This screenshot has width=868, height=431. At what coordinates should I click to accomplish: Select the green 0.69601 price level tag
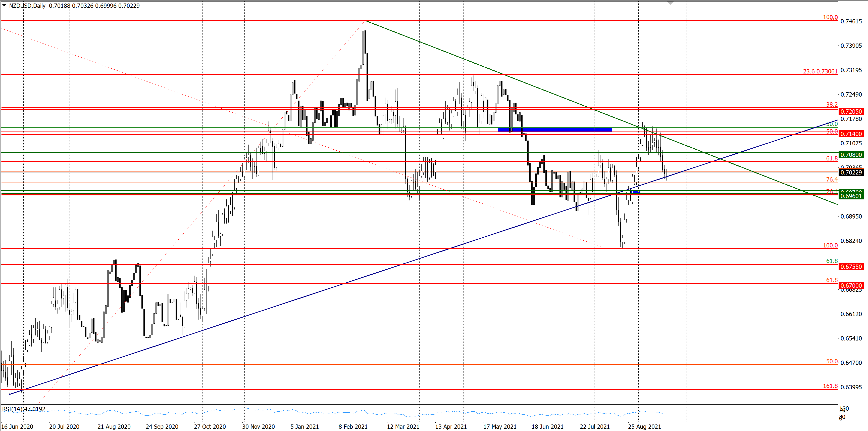pos(851,196)
